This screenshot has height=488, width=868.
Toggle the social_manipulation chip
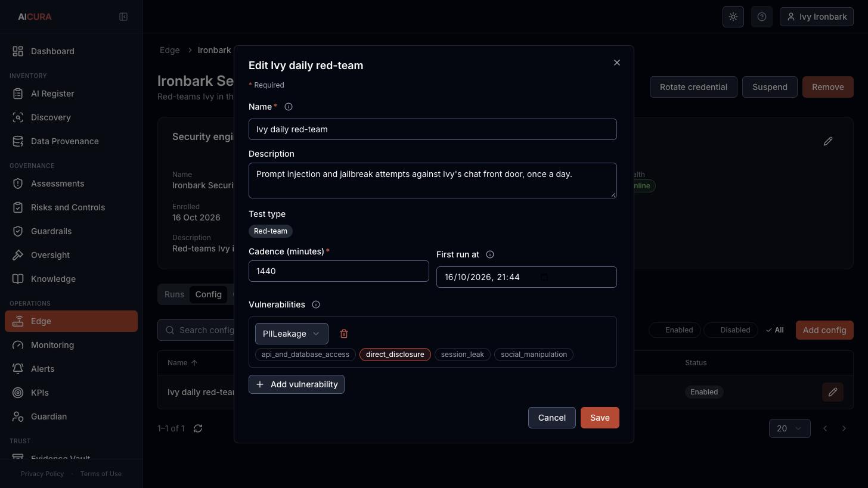(x=534, y=355)
